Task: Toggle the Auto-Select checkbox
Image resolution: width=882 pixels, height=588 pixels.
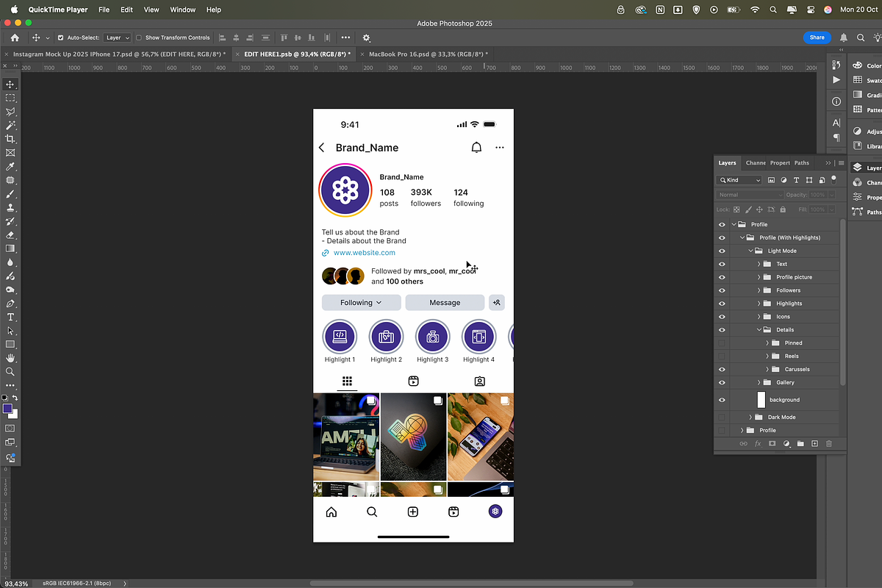Action: 60,37
